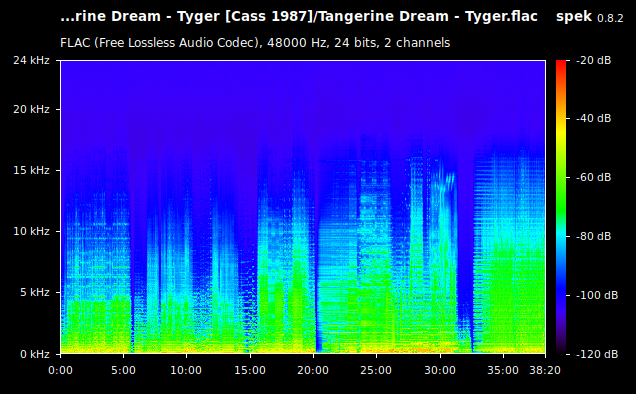Click the 20:00 time axis label
Screen dimensions: 636x394
(x=313, y=370)
